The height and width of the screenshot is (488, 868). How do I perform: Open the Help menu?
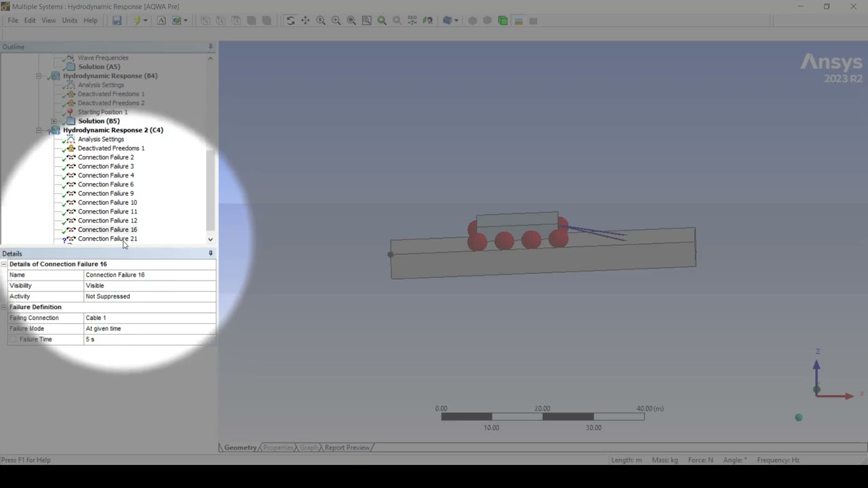click(x=91, y=20)
